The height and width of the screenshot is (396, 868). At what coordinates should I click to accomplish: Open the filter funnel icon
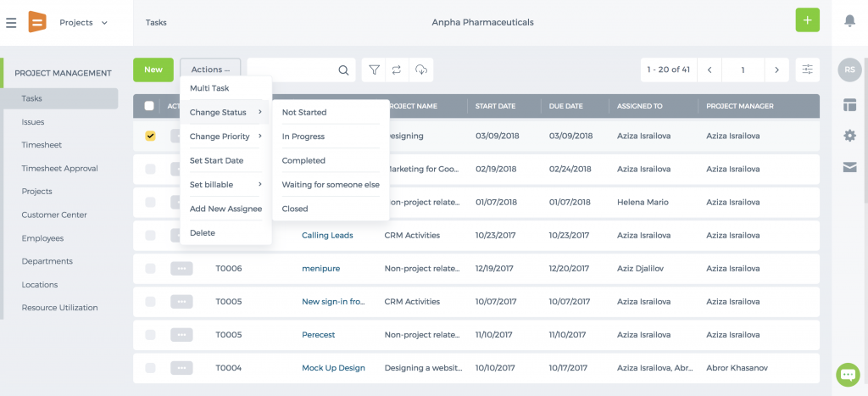point(374,70)
